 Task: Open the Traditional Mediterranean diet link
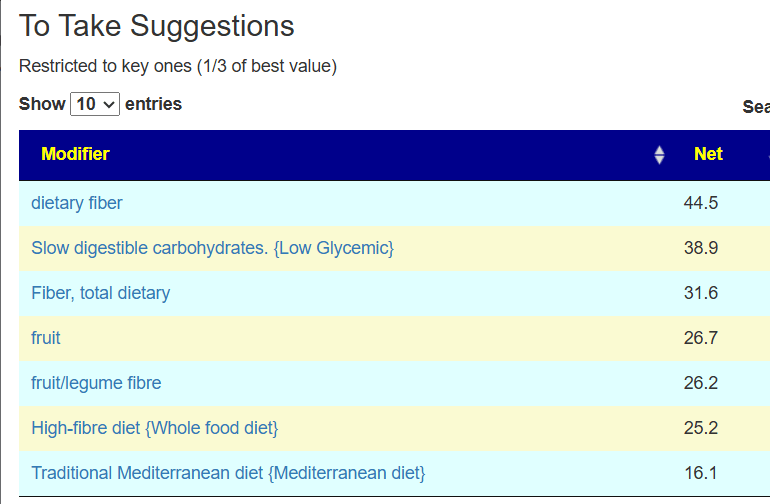pyautogui.click(x=228, y=473)
